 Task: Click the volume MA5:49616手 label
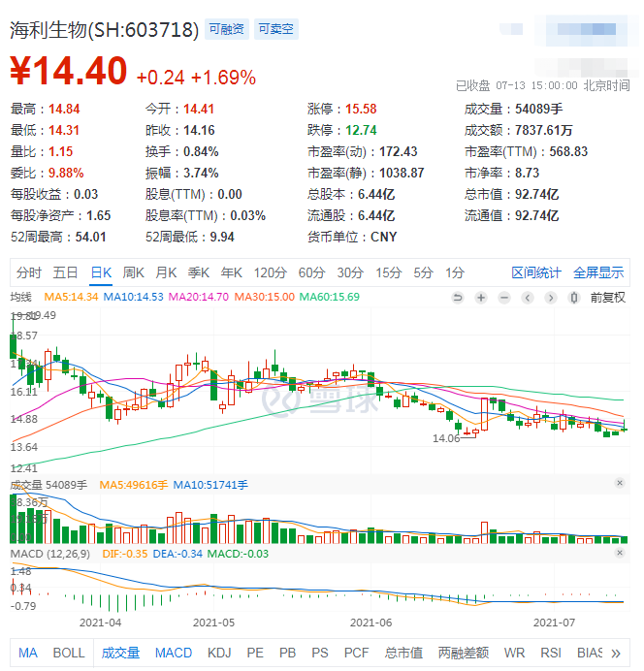[x=134, y=486]
